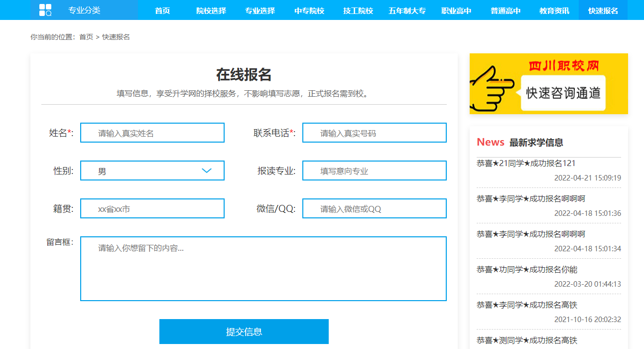The height and width of the screenshot is (349, 644).
Task: Select 专业选择 in top navigation
Action: (260, 10)
